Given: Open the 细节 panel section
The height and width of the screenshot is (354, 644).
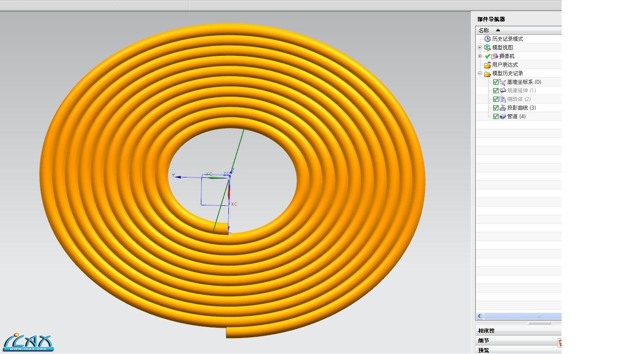Looking at the screenshot, I should (484, 341).
